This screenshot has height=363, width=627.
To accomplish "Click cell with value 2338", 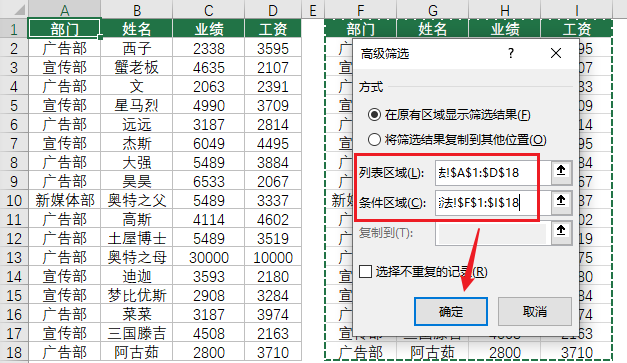I will click(209, 48).
